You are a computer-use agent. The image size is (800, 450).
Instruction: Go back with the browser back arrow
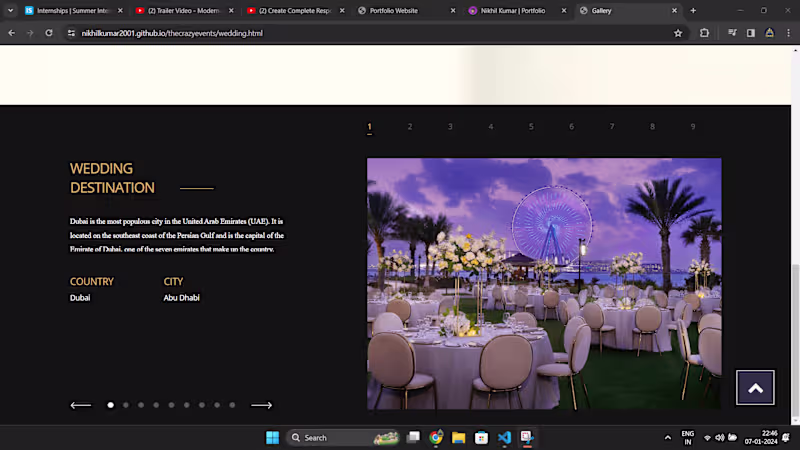point(11,33)
